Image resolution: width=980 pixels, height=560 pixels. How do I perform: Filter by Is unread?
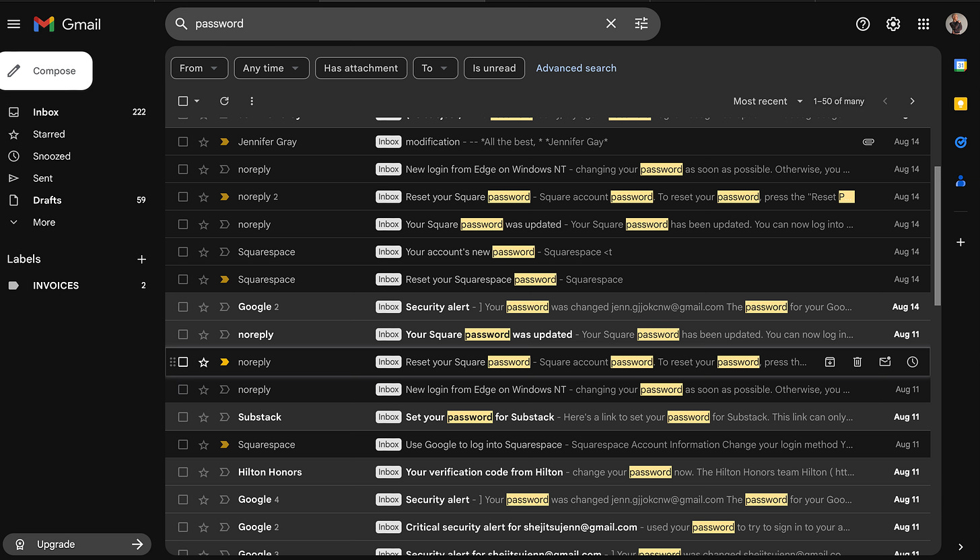pos(494,68)
